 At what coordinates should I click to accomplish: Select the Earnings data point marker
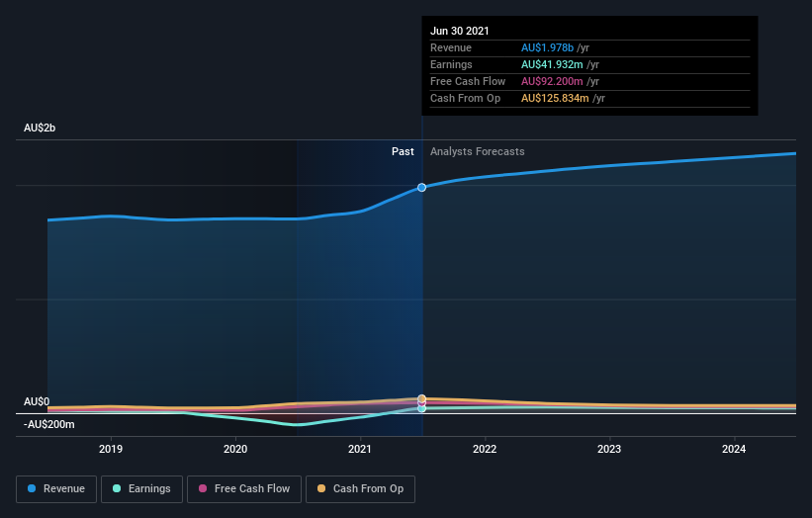422,409
